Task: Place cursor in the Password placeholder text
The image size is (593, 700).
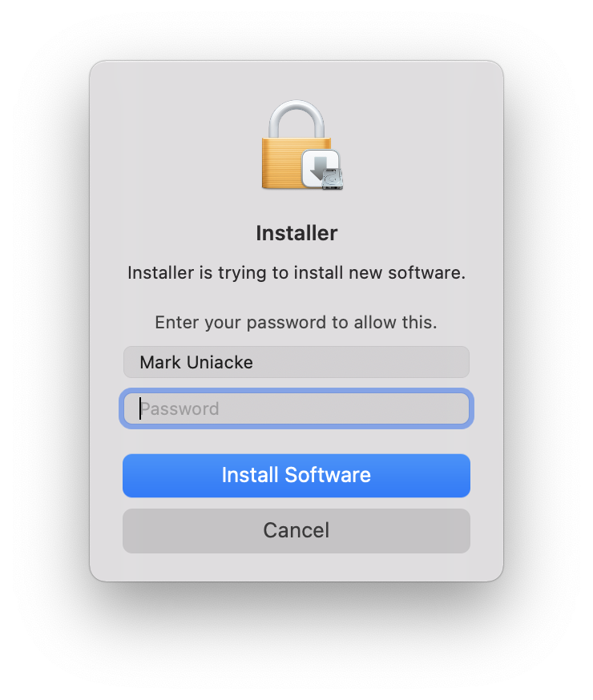Action: coord(180,409)
